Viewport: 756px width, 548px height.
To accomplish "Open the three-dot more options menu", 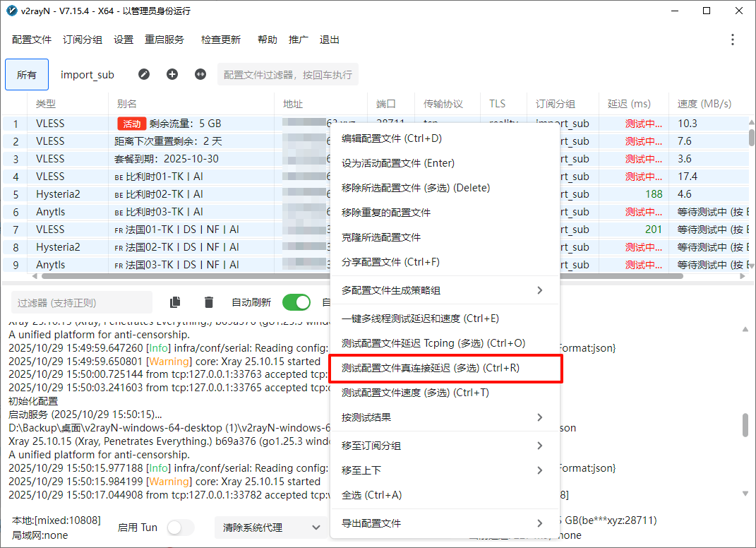I will 733,40.
